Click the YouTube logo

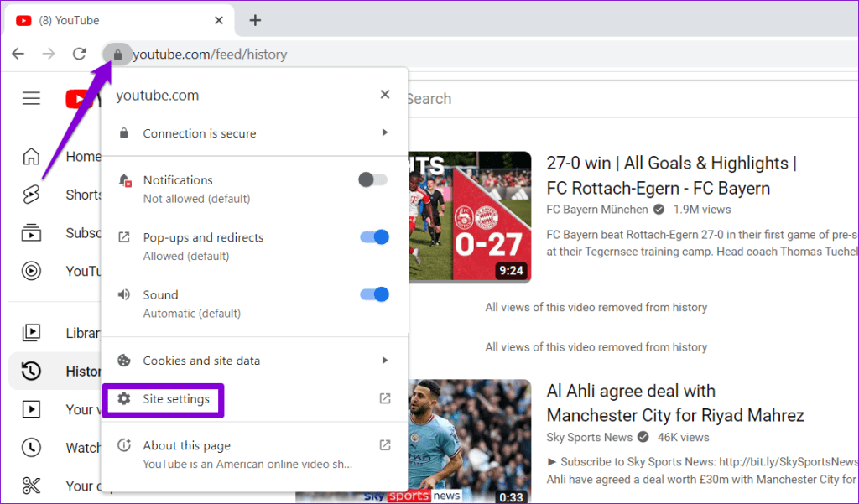(83, 99)
